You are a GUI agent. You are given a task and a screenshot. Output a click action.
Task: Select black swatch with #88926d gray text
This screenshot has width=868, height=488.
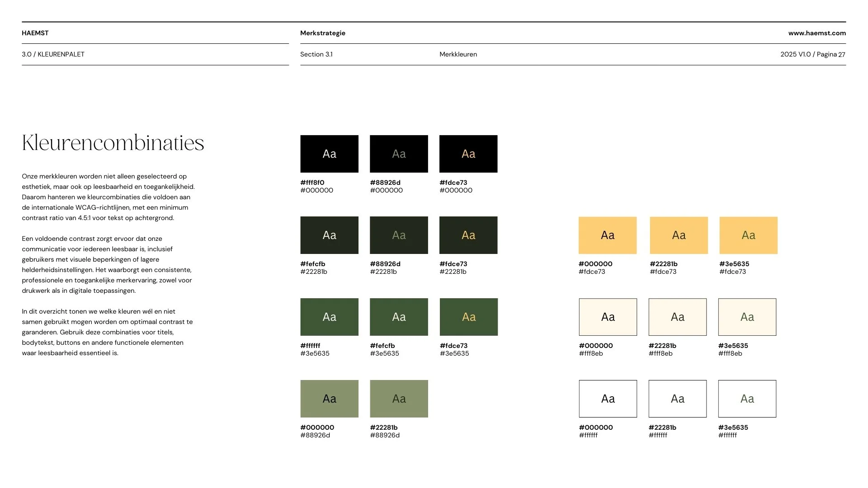point(399,154)
